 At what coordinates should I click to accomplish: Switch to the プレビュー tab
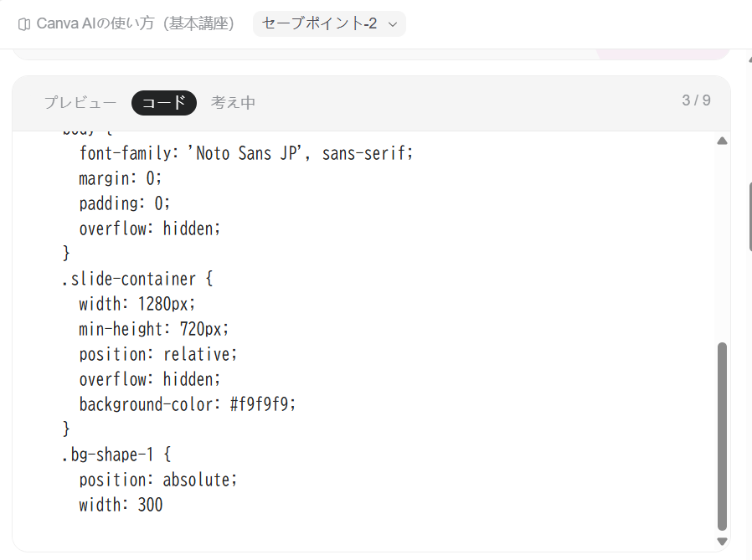[80, 103]
